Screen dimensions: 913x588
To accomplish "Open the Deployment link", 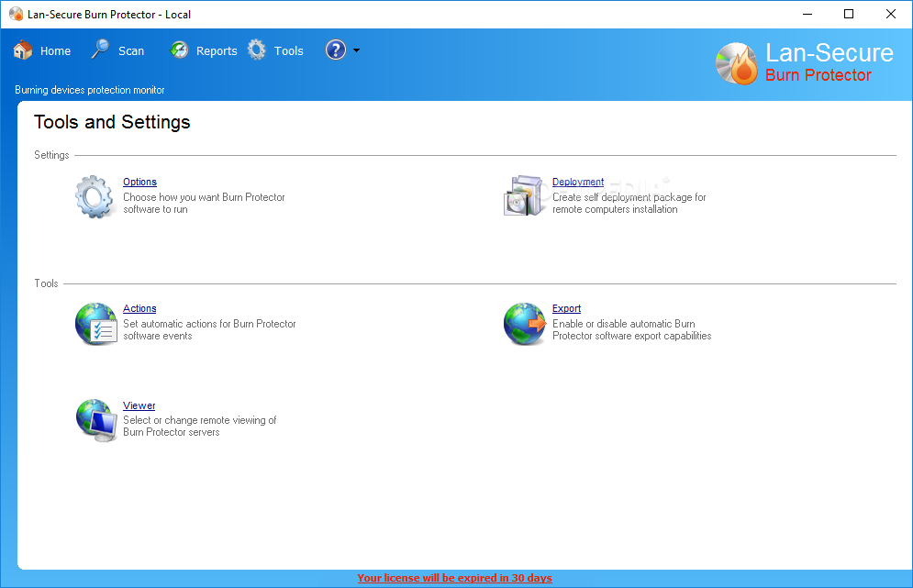I will (578, 182).
